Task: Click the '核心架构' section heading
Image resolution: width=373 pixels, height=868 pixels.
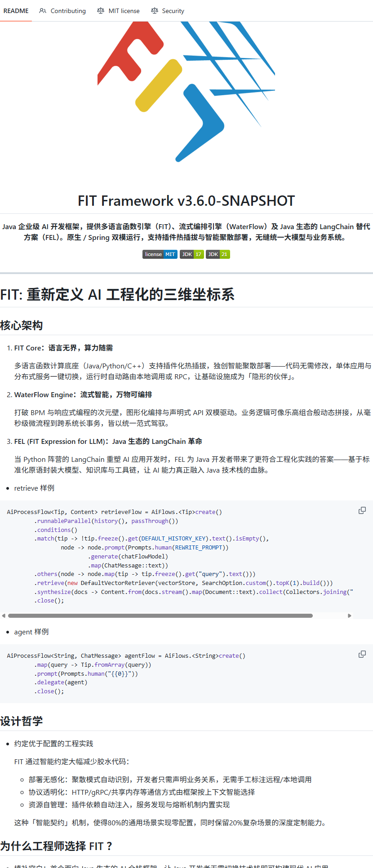Action: click(22, 325)
